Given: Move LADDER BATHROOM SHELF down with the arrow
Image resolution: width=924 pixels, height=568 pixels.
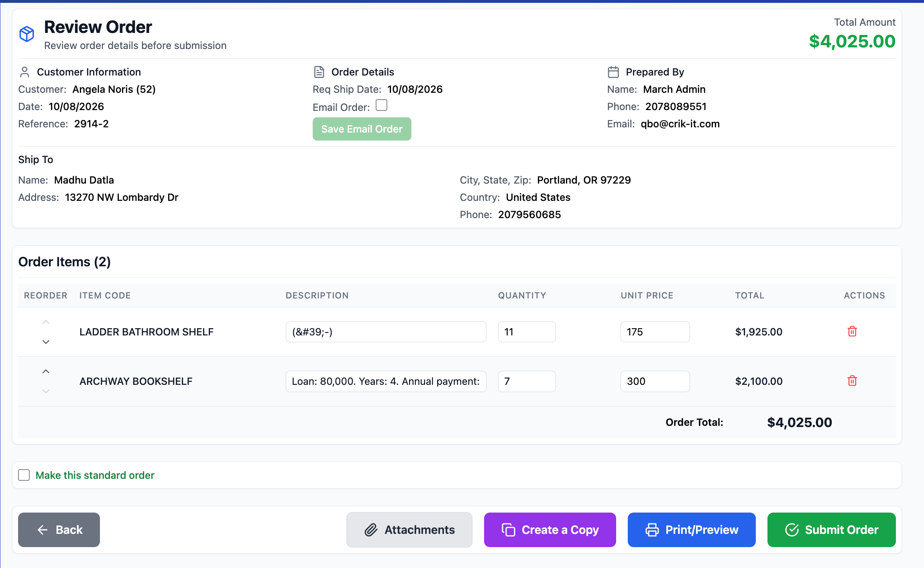Looking at the screenshot, I should pos(46,342).
